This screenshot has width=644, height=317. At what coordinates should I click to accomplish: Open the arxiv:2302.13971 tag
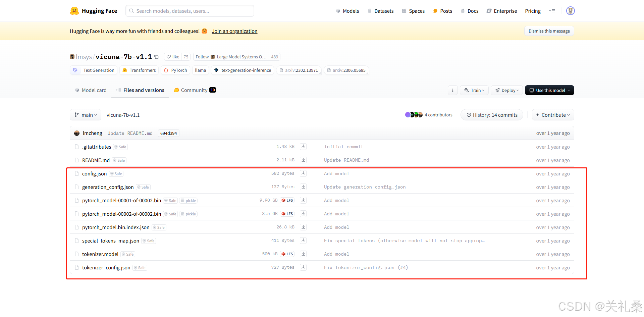299,70
